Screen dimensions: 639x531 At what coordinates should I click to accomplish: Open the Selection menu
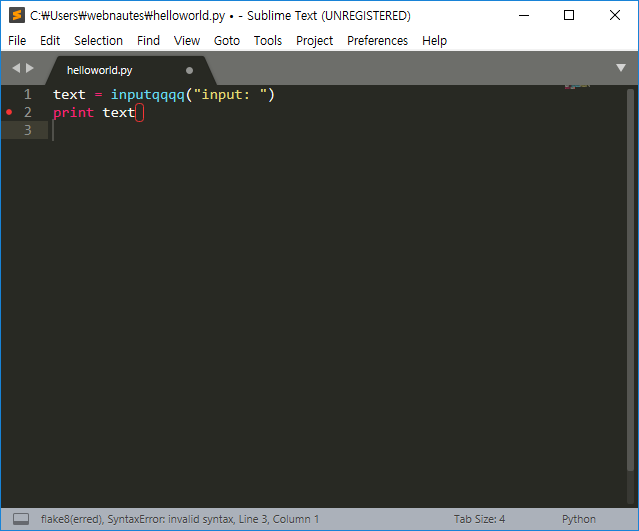(x=98, y=41)
